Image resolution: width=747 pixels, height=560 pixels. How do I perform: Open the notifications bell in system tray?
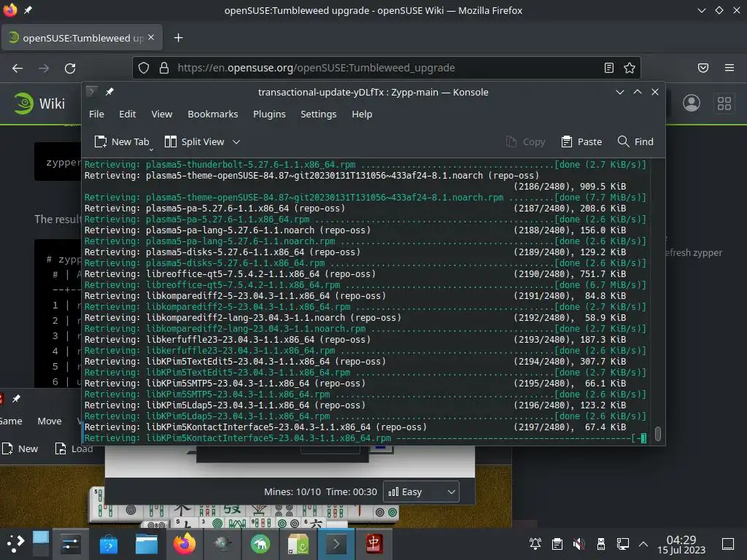535,544
